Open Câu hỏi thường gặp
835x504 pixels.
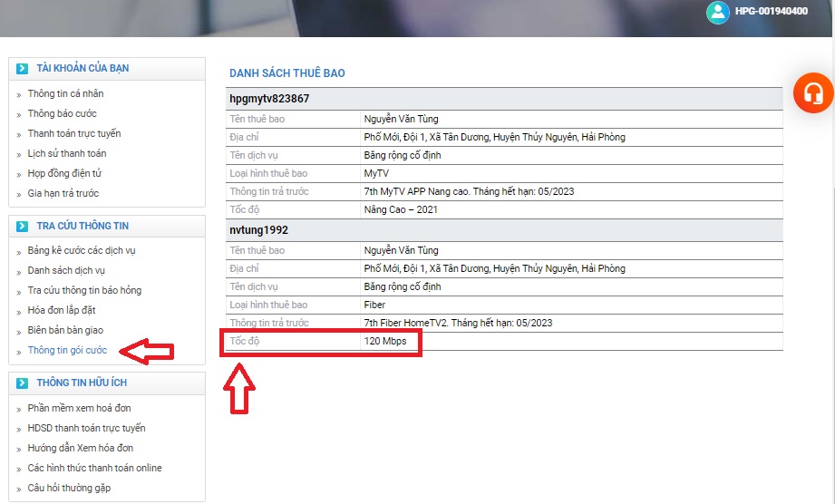69,488
